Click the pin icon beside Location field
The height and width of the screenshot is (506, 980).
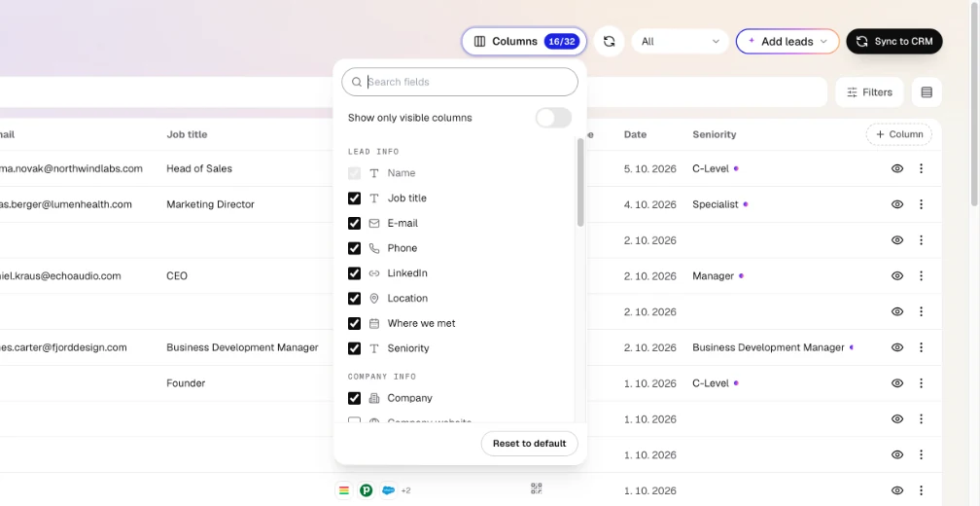374,299
